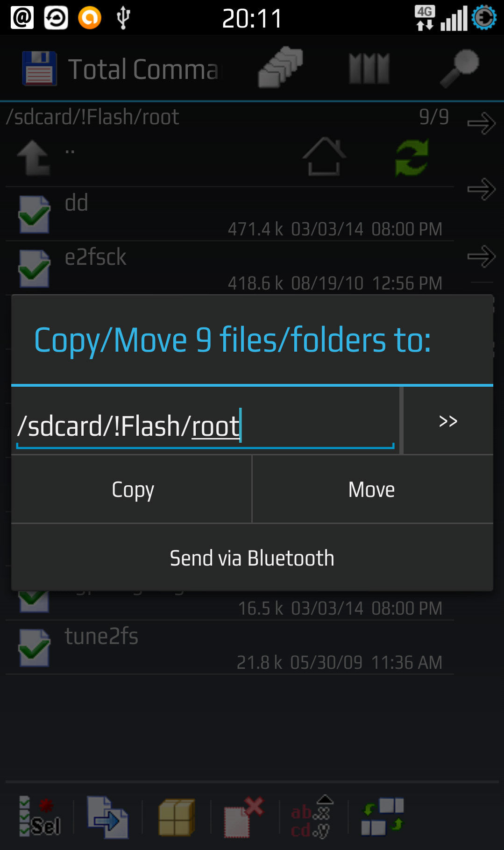Open the Sel selection tool
Viewport: 504px width, 850px height.
point(40,817)
